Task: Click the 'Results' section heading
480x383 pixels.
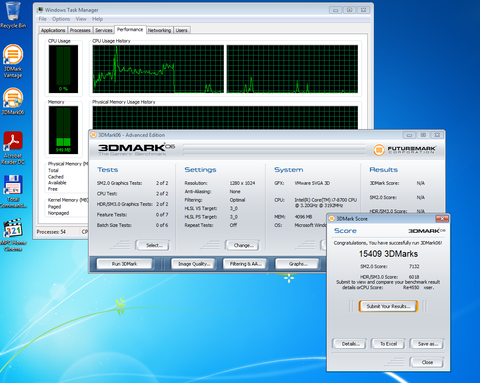Action: 383,170
